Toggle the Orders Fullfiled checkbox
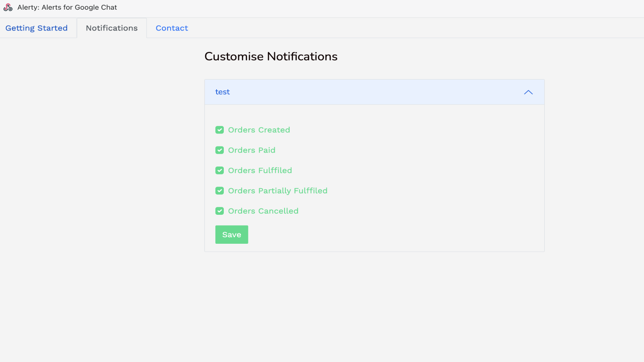The width and height of the screenshot is (644, 362). 219,170
